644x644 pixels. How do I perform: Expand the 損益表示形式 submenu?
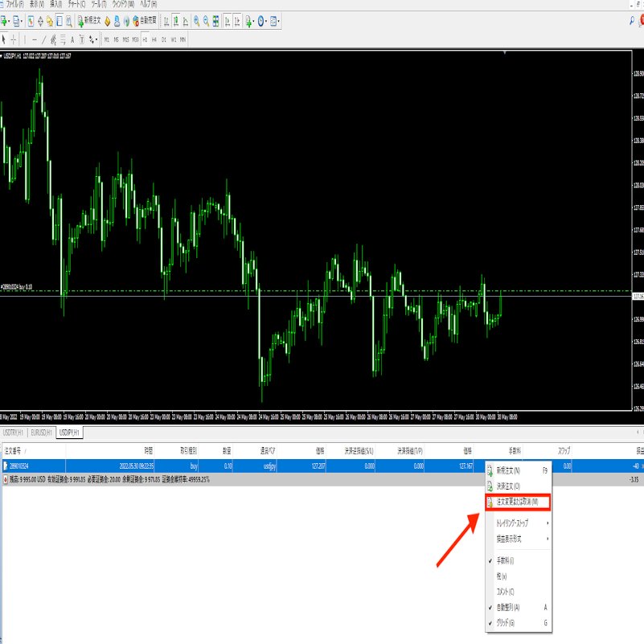pyautogui.click(x=519, y=539)
